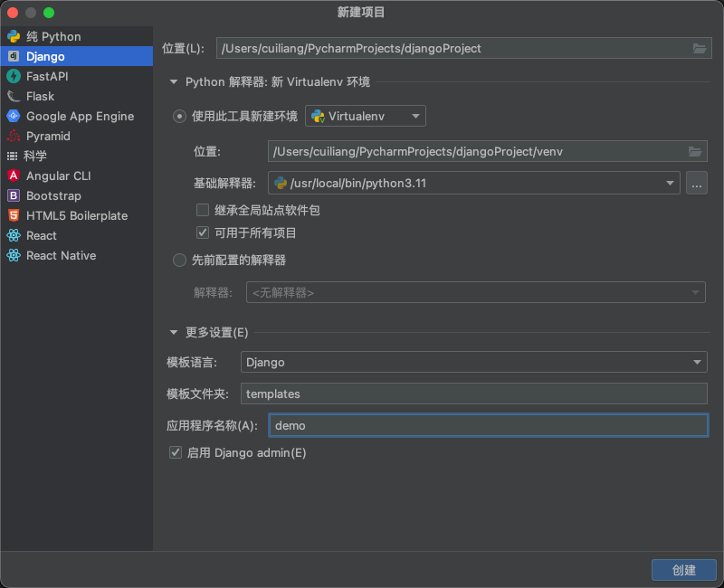Open the 解释器 <无解释器> dropdown

pyautogui.click(x=476, y=292)
